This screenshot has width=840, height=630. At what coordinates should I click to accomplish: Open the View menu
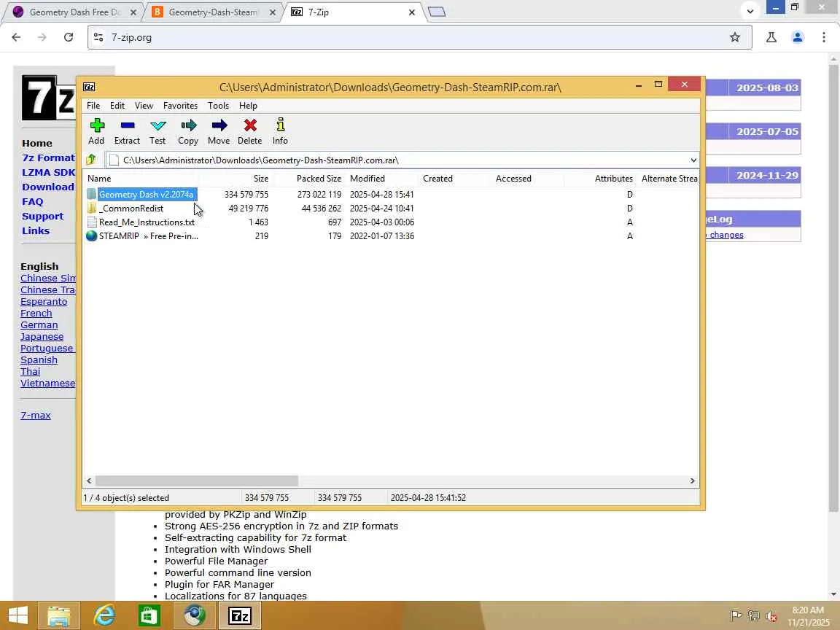pos(144,106)
